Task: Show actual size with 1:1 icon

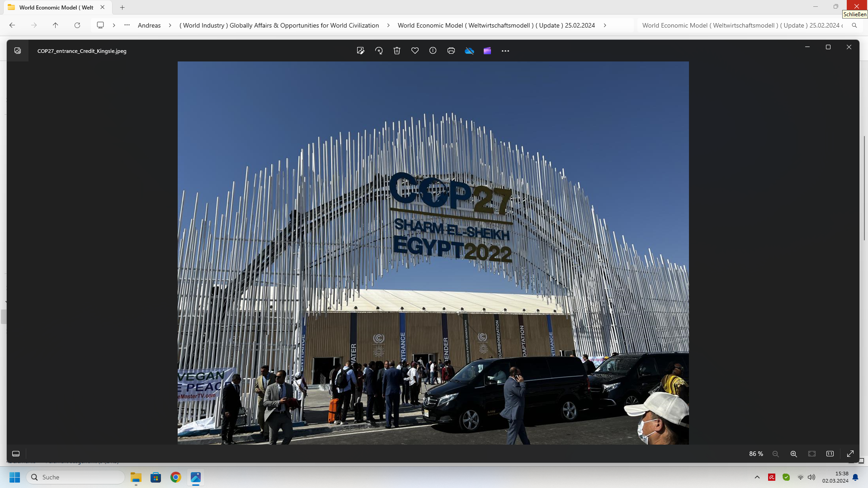Action: [830, 454]
